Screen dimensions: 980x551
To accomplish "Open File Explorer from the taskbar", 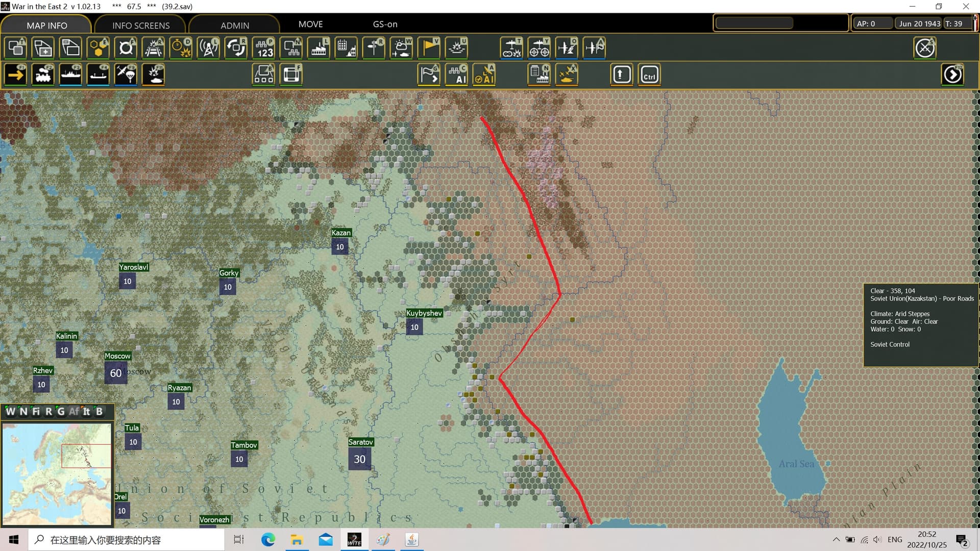I will [297, 540].
